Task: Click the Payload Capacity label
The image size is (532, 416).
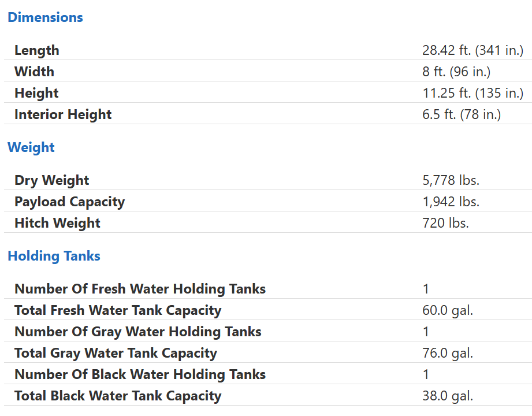Action: pyautogui.click(x=69, y=202)
